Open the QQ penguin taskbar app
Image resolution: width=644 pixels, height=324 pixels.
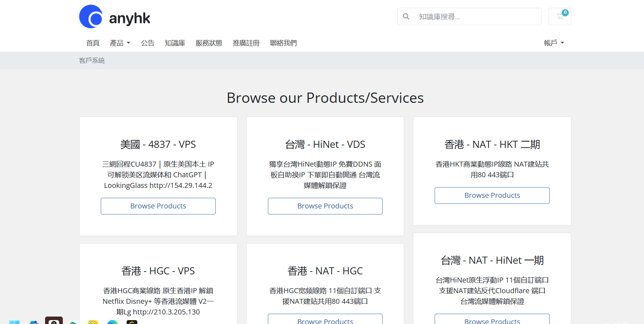point(54,321)
